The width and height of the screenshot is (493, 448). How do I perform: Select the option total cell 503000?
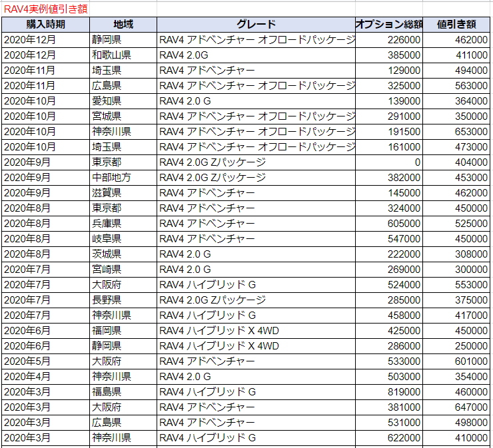(389, 377)
